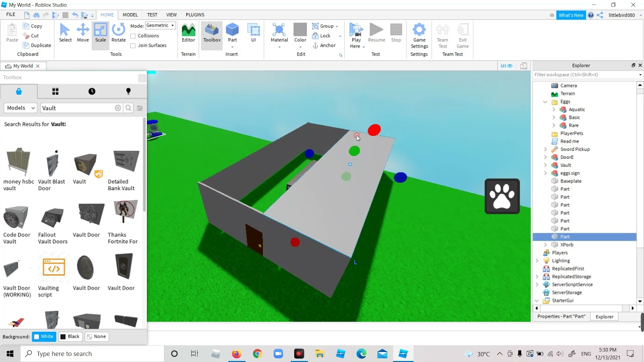Collapse the Eggs folder
644x362 pixels.
(545, 102)
